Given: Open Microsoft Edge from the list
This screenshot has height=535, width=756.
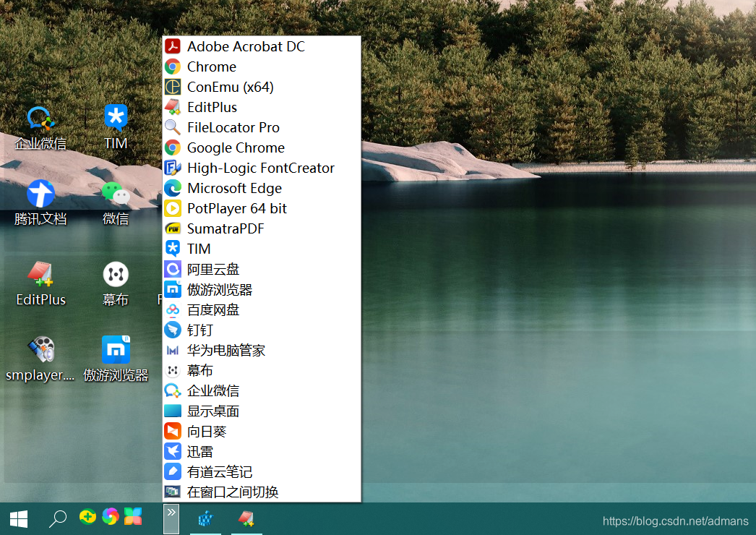Looking at the screenshot, I should pos(262,188).
